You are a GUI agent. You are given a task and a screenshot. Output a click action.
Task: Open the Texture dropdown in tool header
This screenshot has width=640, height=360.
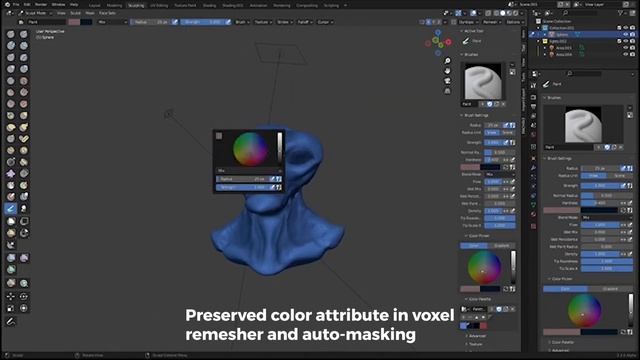coord(263,22)
